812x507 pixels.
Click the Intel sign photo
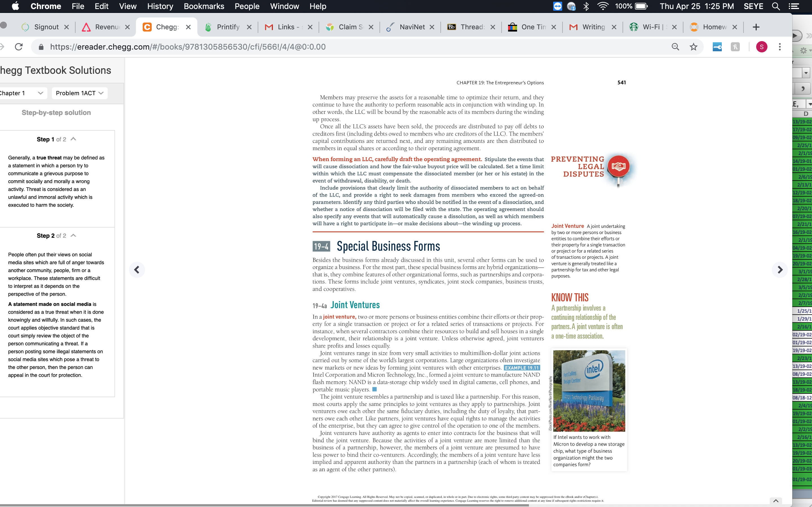click(x=589, y=391)
